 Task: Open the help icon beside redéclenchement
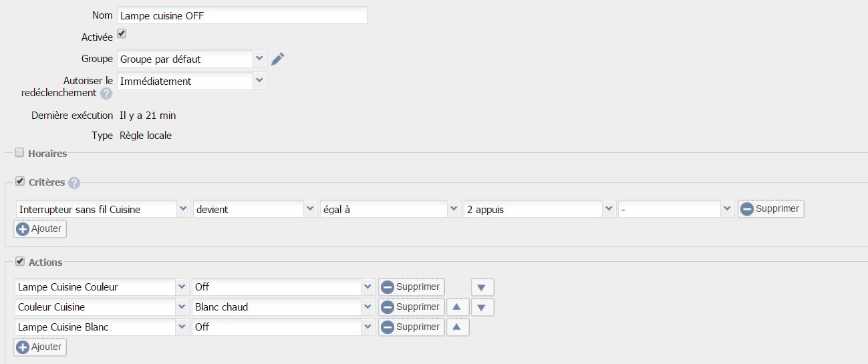(x=106, y=94)
